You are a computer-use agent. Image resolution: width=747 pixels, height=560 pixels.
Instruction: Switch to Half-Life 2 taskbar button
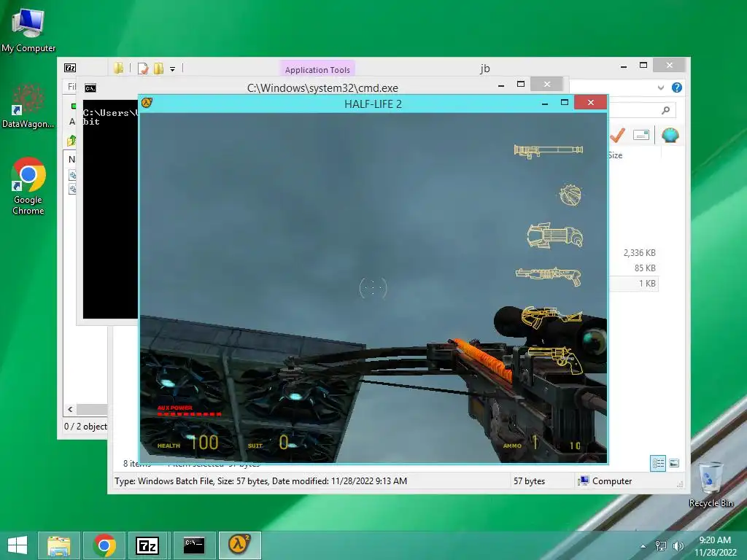pyautogui.click(x=239, y=545)
